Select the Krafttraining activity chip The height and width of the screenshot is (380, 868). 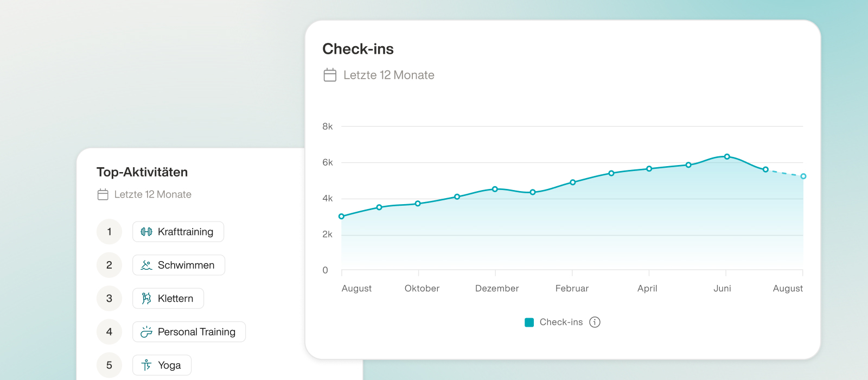click(x=178, y=232)
